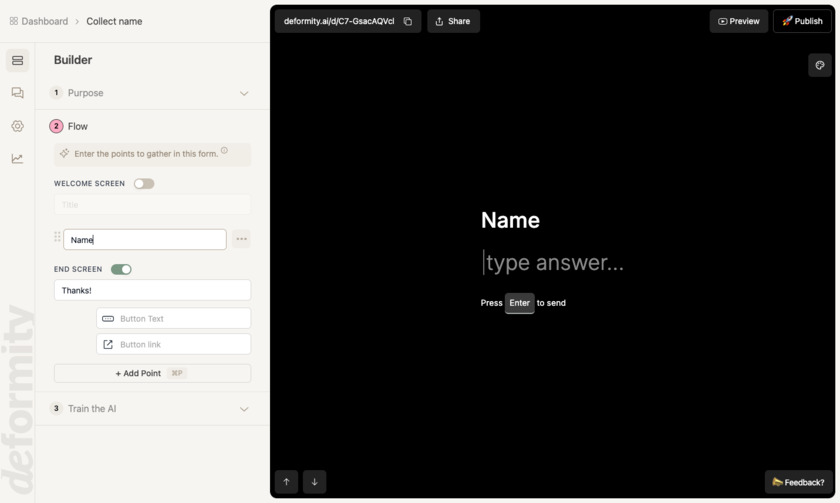The image size is (840, 503).
Task: Click the welcome screen Title field
Action: click(x=152, y=205)
